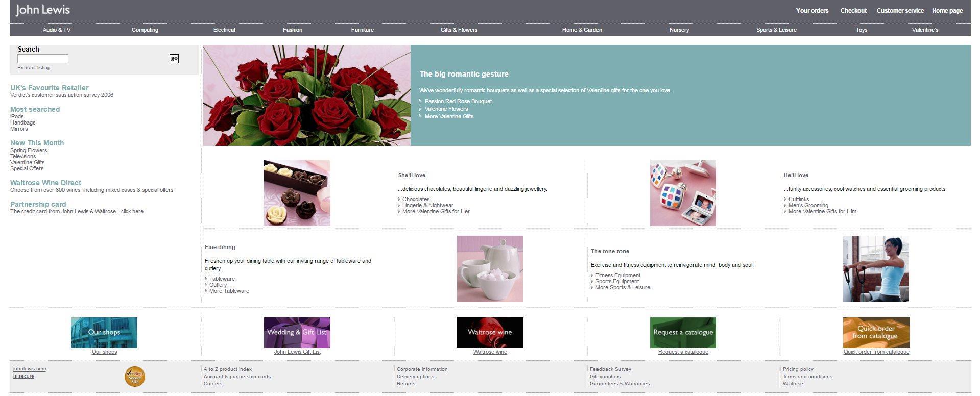The image size is (980, 396).
Task: Open the Tableware link
Action: point(222,279)
